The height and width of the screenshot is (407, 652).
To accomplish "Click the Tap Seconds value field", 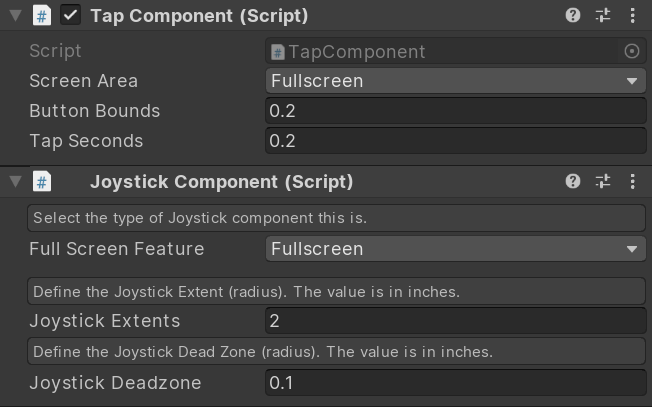I will [x=456, y=141].
